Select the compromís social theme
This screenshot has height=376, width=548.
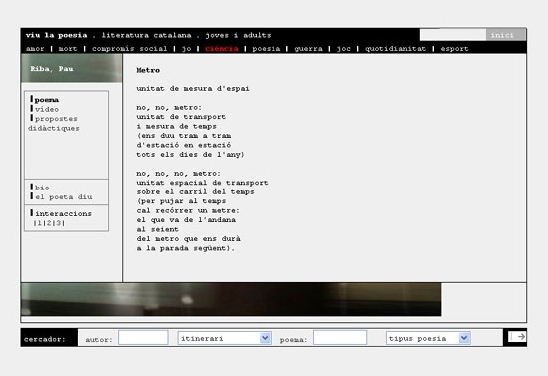tap(130, 49)
